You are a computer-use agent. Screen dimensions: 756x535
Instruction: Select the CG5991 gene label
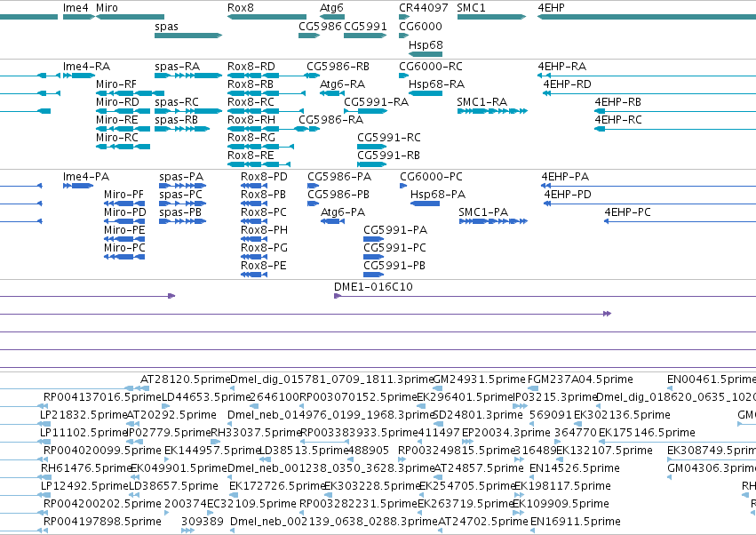365,27
